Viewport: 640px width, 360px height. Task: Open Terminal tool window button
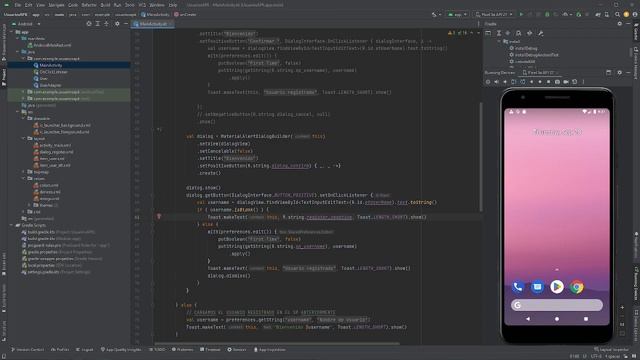pos(211,350)
